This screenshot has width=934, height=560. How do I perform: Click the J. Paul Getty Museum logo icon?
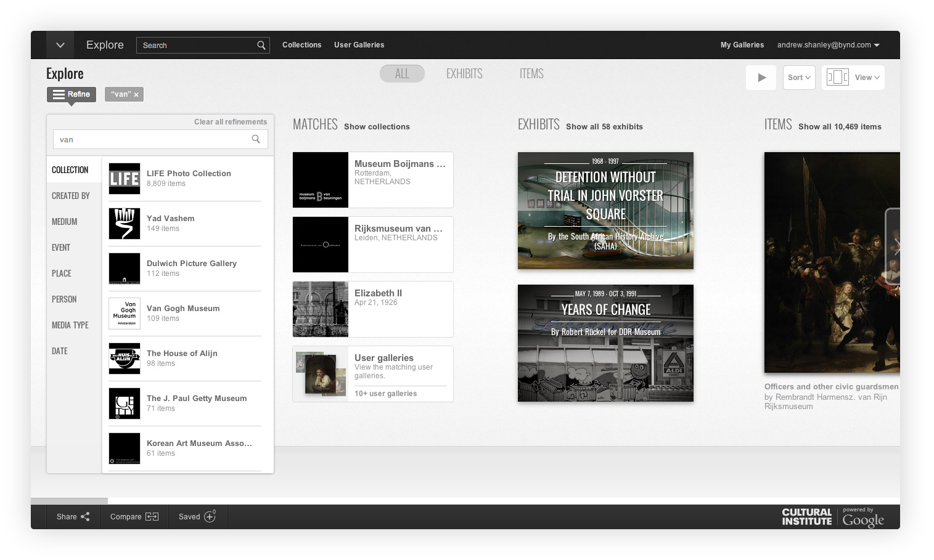(125, 404)
